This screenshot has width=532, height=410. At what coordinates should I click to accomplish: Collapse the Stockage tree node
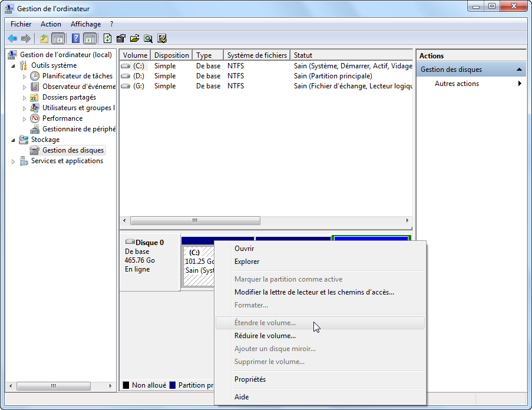(13, 140)
